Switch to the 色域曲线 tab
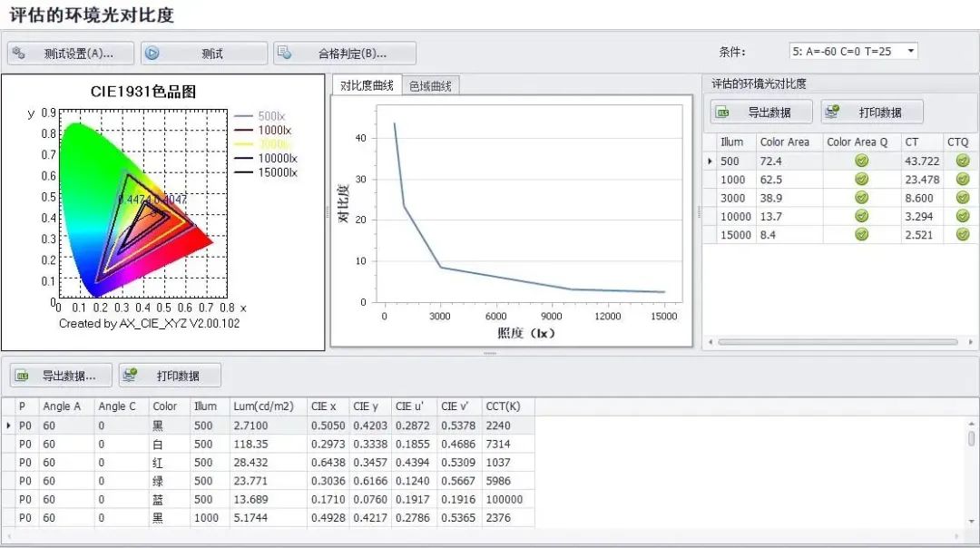This screenshot has width=980, height=548. (431, 85)
